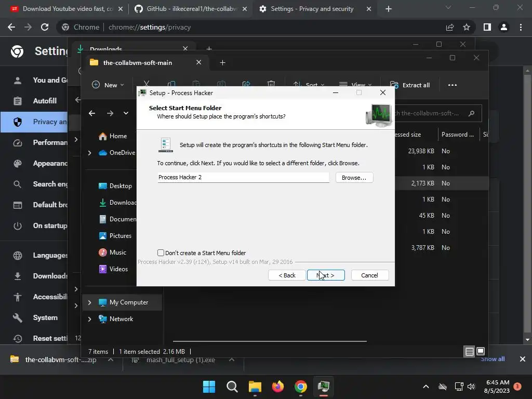Switch Explorer to details view icon
Screen dimensions: 532x399
[x=469, y=352]
